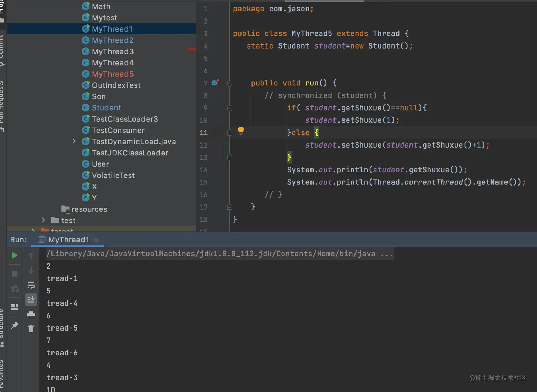Screen dimensions: 537x392
Task: Open the Student class file
Action: [x=106, y=108]
